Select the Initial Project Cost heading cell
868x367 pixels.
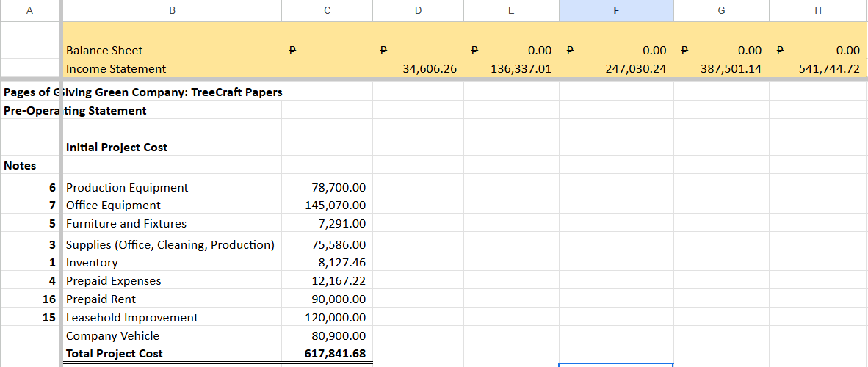(172, 148)
